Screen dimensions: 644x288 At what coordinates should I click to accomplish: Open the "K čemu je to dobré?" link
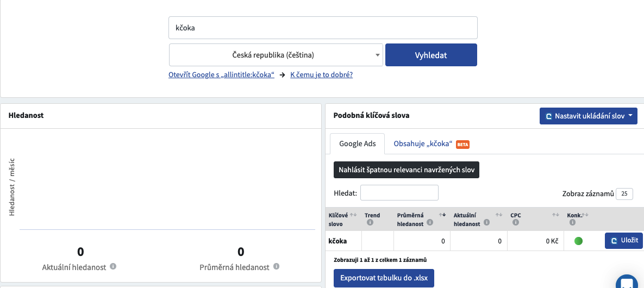321,75
